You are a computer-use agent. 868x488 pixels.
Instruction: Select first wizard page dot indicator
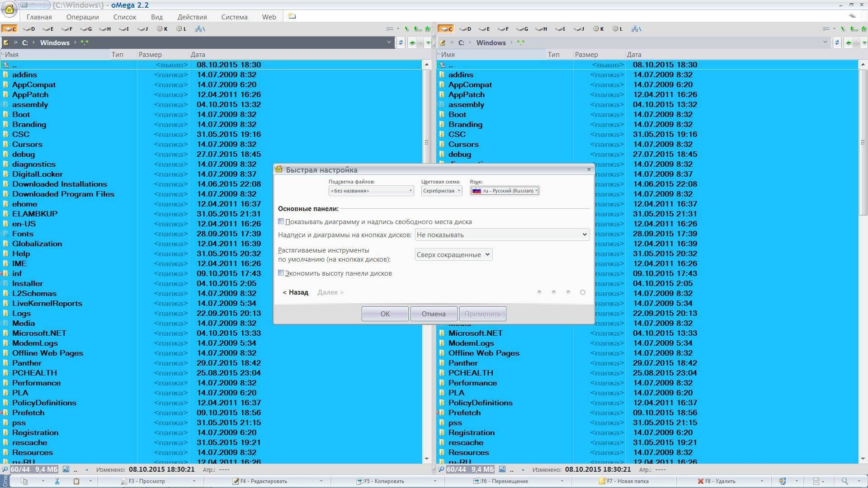click(x=539, y=292)
